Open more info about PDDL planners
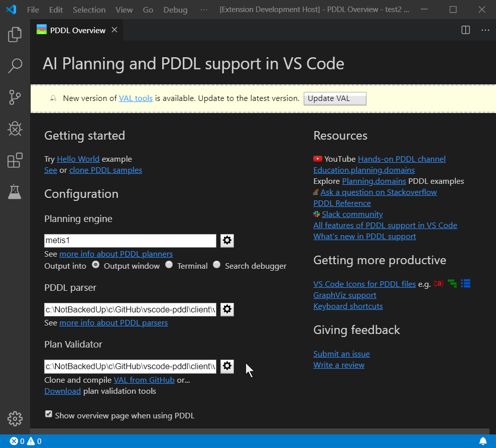The height and width of the screenshot is (448, 496). [116, 254]
